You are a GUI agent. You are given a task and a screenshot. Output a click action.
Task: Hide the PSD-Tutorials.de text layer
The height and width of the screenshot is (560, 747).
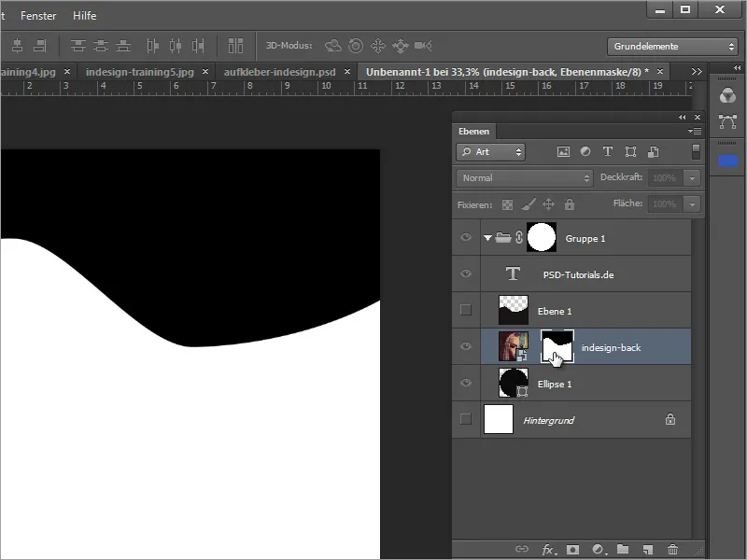(x=466, y=273)
